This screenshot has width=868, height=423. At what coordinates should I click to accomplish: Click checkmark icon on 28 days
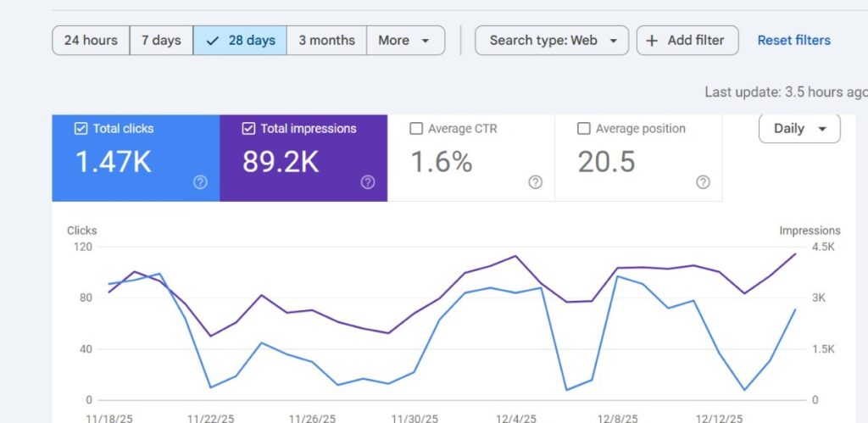click(213, 40)
